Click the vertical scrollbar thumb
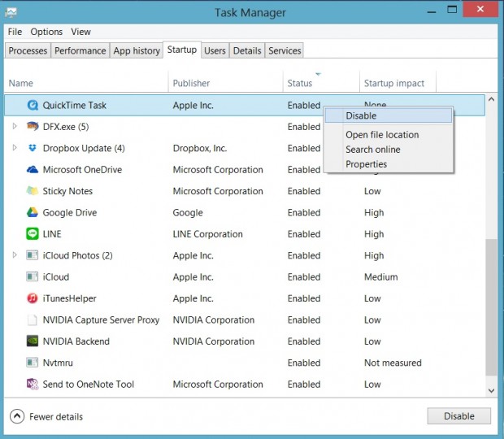Viewport: 504px width, 439px height. (492, 307)
